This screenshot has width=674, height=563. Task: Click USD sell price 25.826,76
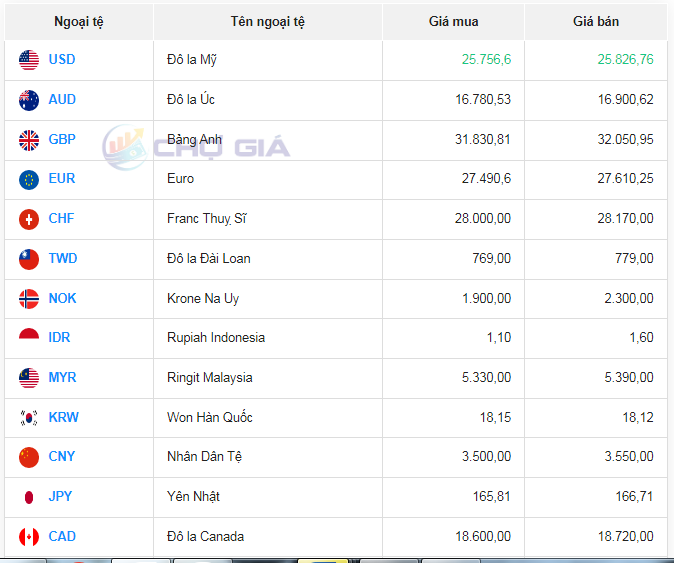(x=625, y=59)
